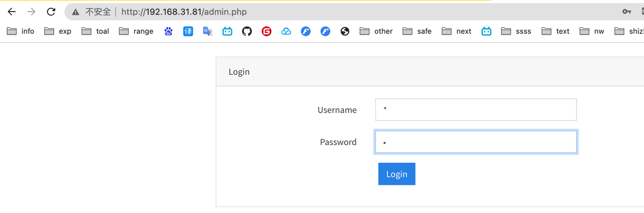Open the other bookmarks folder
The height and width of the screenshot is (213, 644).
[376, 31]
